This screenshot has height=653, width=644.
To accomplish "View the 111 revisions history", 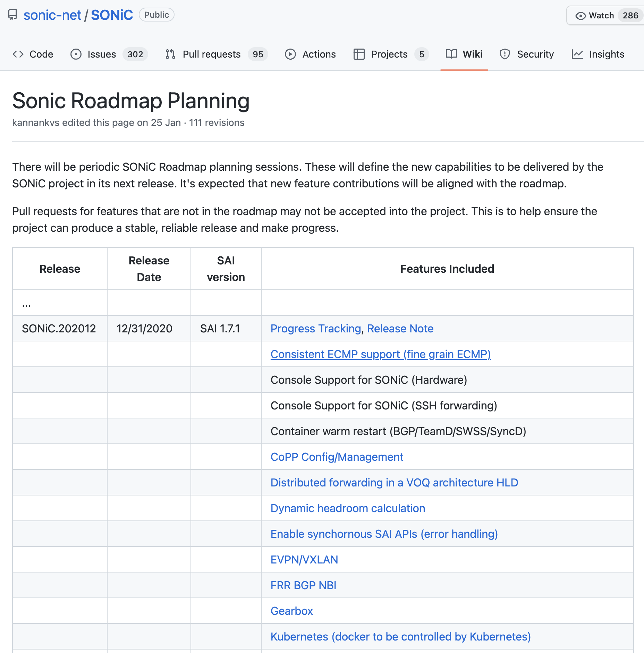I will [x=217, y=122].
